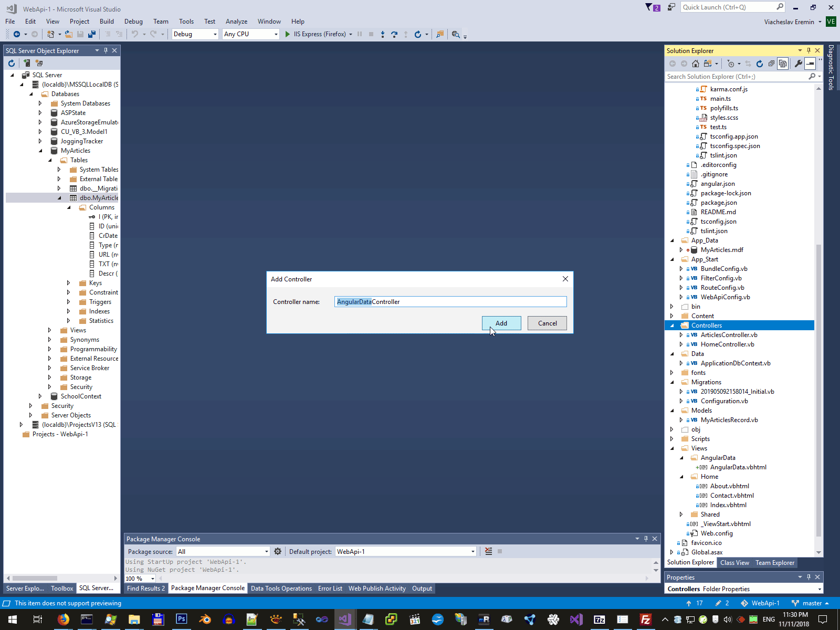Switch to the Toolbox tab
The width and height of the screenshot is (840, 630).
click(x=62, y=589)
